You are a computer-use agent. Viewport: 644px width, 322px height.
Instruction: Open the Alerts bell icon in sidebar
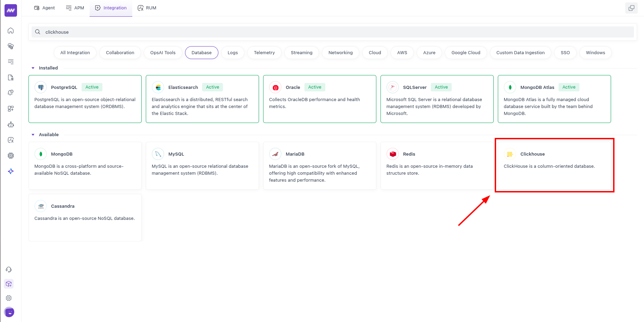[11, 93]
